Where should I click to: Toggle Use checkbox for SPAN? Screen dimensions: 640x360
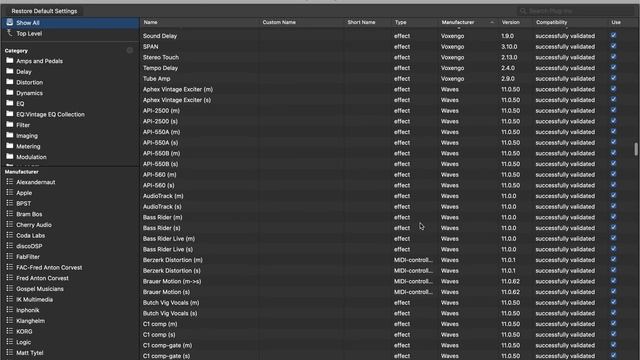click(x=613, y=46)
